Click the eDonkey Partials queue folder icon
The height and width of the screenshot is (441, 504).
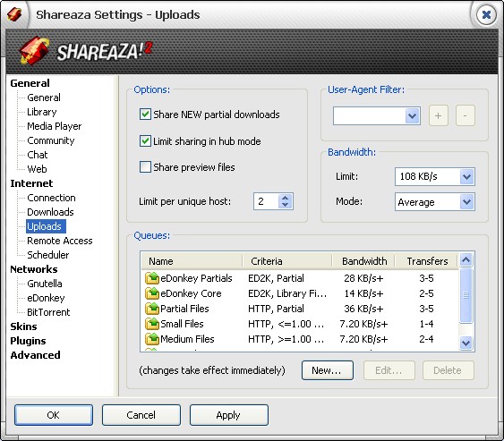pyautogui.click(x=151, y=278)
